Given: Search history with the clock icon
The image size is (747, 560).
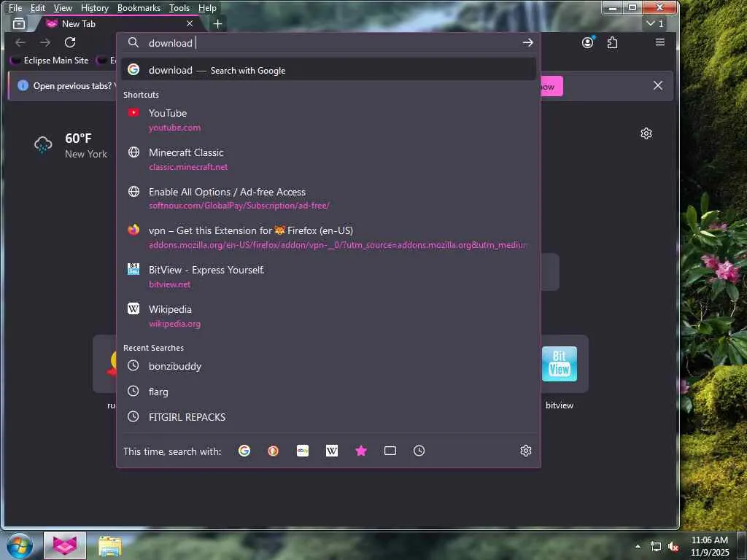Looking at the screenshot, I should (x=419, y=451).
